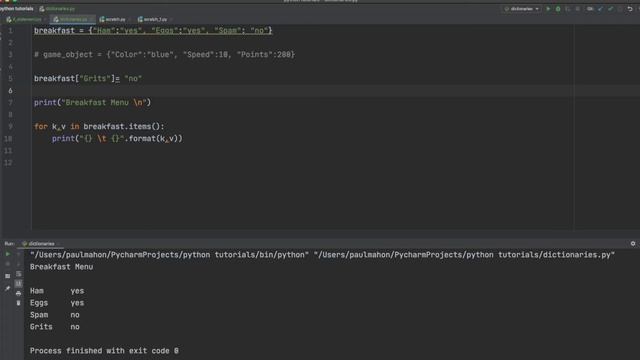Click the Grits no output row
Image resolution: width=640 pixels, height=360 pixels.
click(x=55, y=327)
